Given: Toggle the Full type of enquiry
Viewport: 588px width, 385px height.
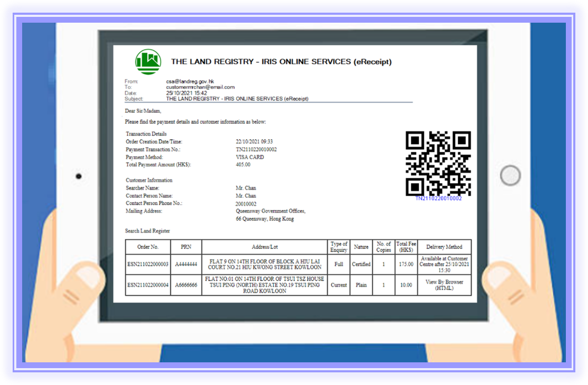Looking at the screenshot, I should (339, 264).
